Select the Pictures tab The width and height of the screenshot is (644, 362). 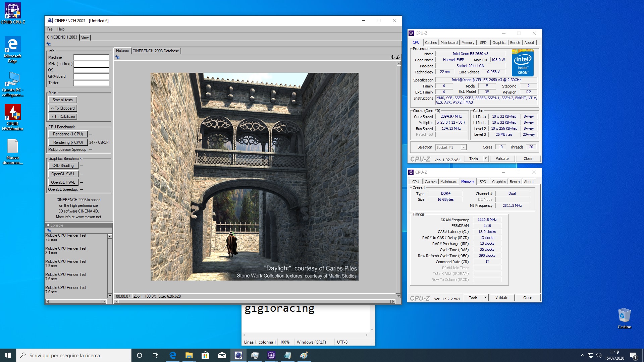[122, 51]
